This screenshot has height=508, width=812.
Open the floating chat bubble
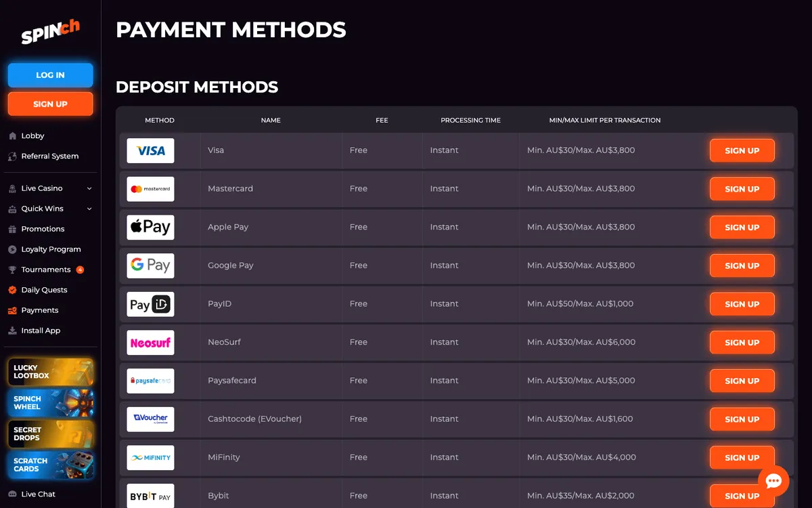click(x=773, y=481)
